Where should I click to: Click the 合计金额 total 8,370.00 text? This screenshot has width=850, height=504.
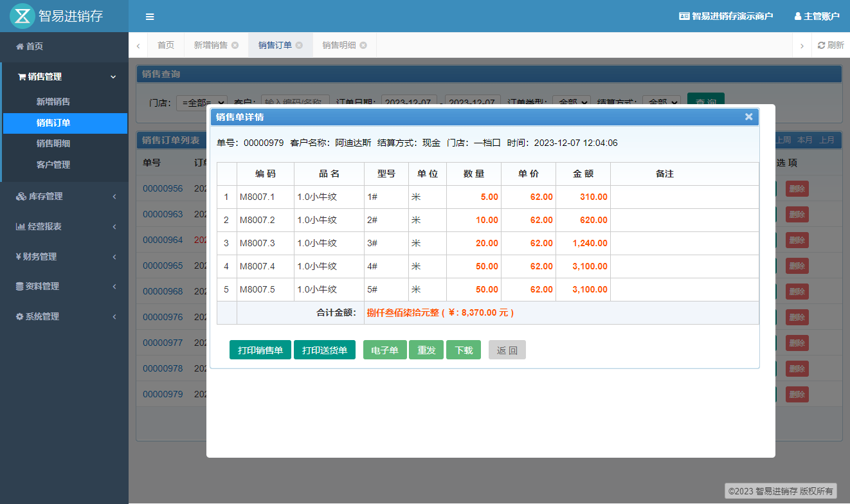pyautogui.click(x=440, y=313)
